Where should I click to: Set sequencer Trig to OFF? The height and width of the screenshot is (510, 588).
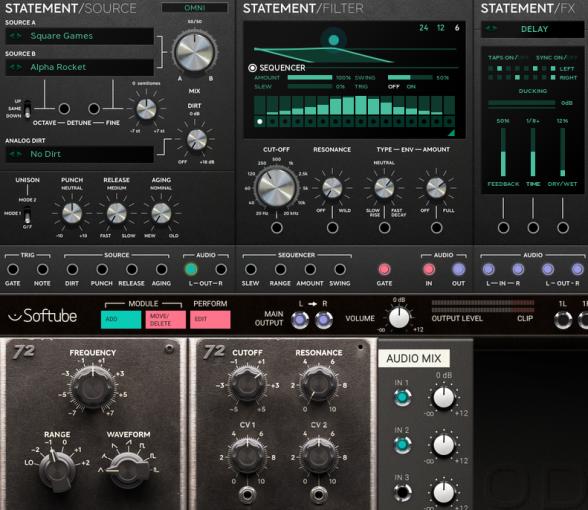click(394, 87)
